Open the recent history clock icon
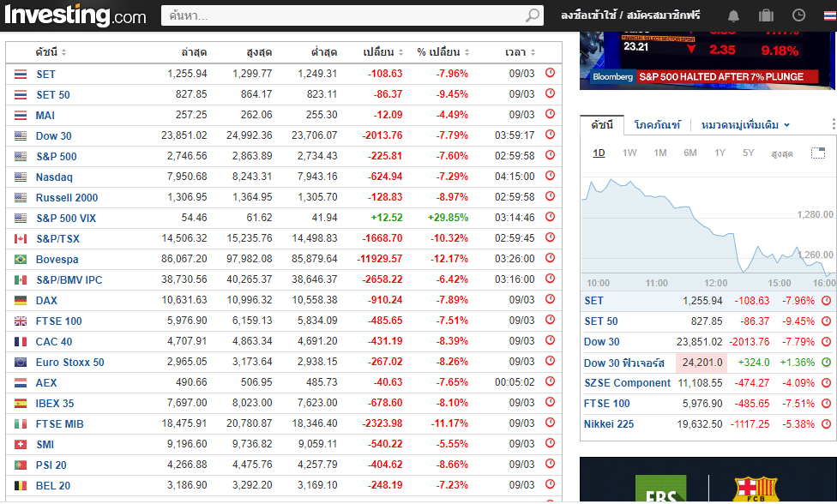Viewport: 837px width, 504px height. [x=798, y=15]
